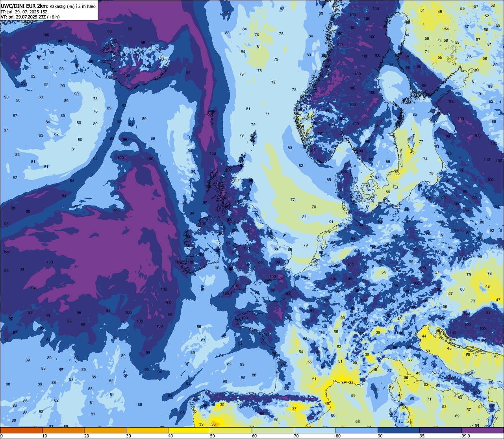Pick the dark navy 95–99.9 legend swatch
This screenshot has width=504, height=439.
point(441,430)
